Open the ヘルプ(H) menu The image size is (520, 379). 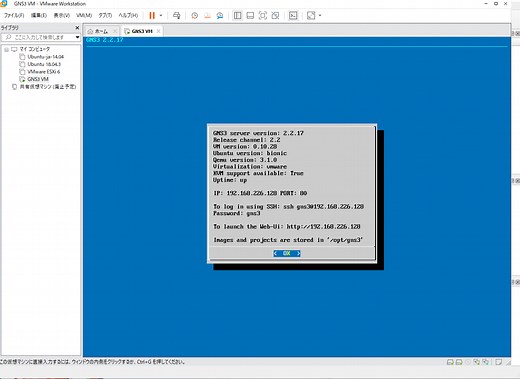point(128,15)
